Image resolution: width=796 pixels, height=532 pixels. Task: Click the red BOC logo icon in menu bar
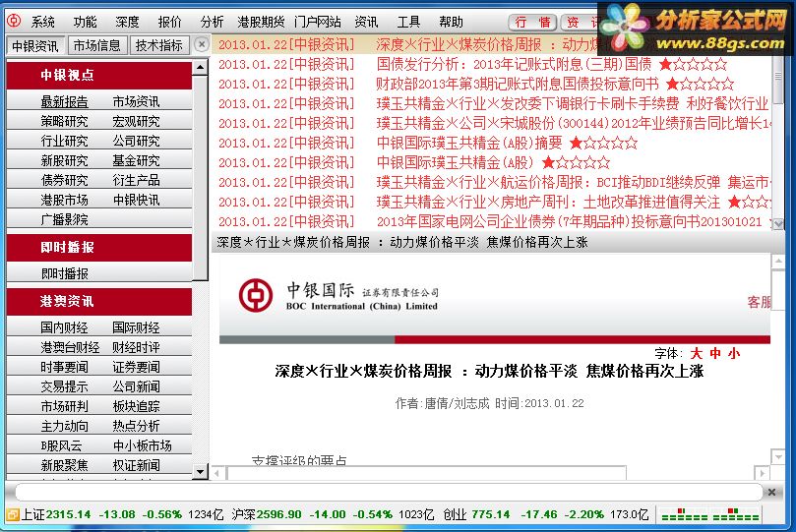click(x=14, y=21)
